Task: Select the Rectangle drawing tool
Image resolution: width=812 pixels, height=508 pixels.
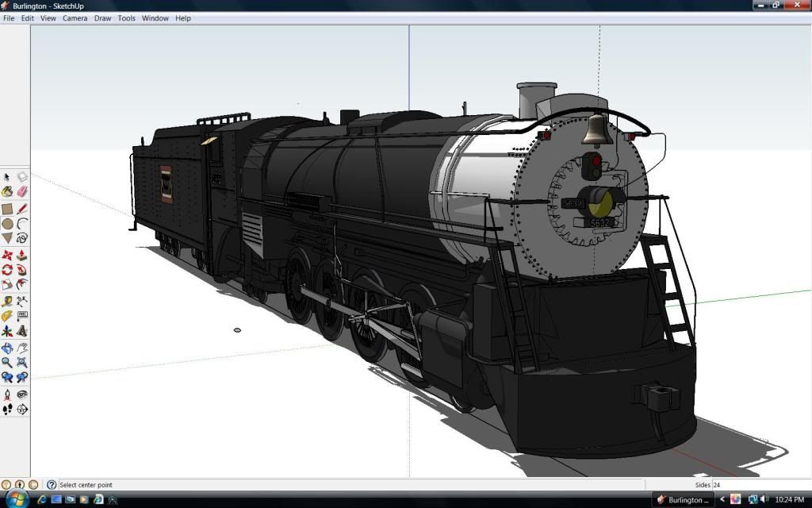Action: [x=6, y=209]
